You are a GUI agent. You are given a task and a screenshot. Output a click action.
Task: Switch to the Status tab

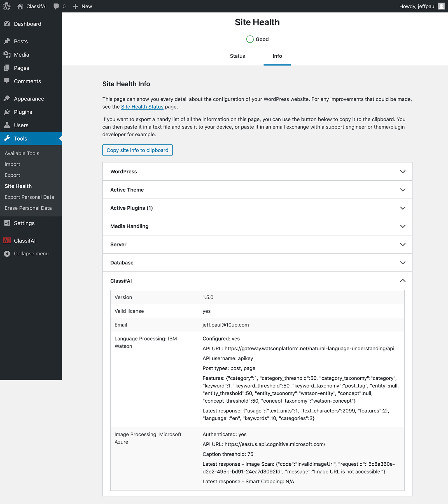click(x=237, y=56)
